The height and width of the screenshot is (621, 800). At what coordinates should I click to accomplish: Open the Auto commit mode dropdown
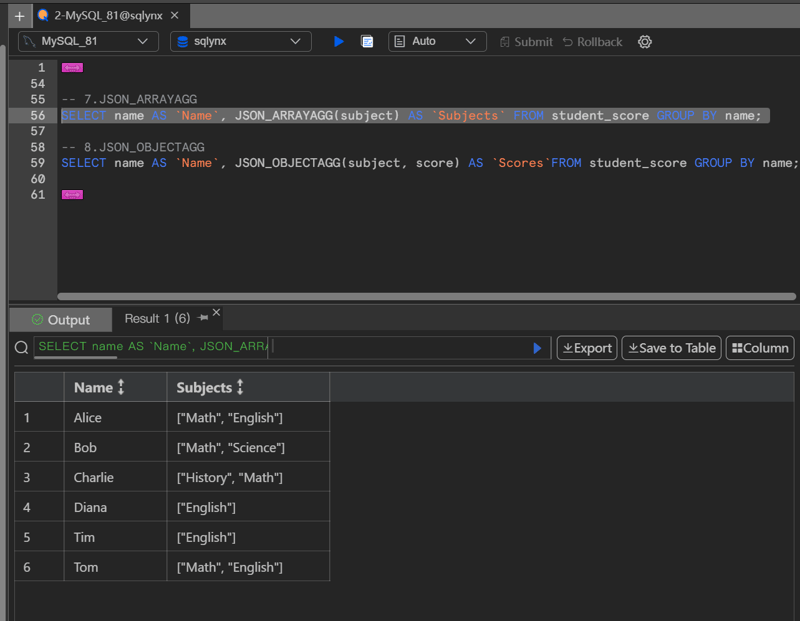(437, 41)
